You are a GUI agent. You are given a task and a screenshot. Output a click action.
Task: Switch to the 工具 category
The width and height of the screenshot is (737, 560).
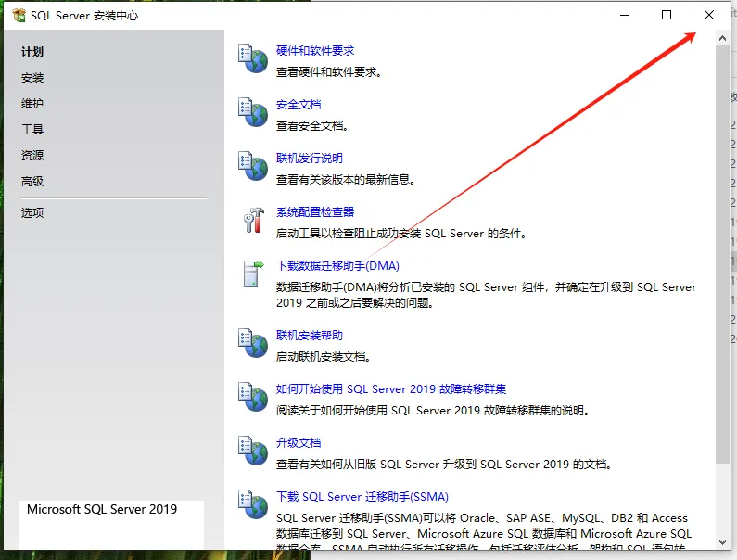32,129
